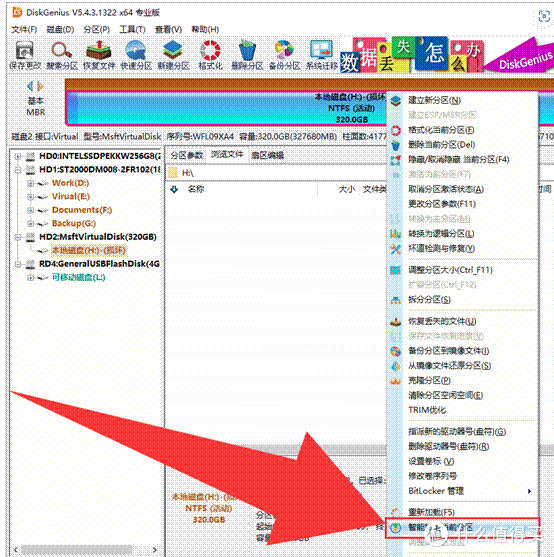Collapse the HD1:ST2000DM008 disk node
Viewport: 554px width, 557px height.
[x=17, y=170]
